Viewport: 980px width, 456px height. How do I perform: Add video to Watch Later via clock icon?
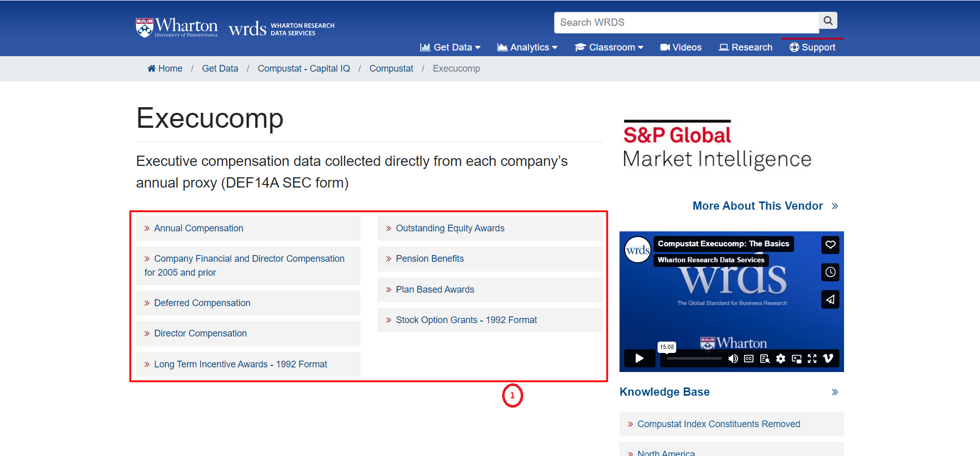pyautogui.click(x=830, y=272)
